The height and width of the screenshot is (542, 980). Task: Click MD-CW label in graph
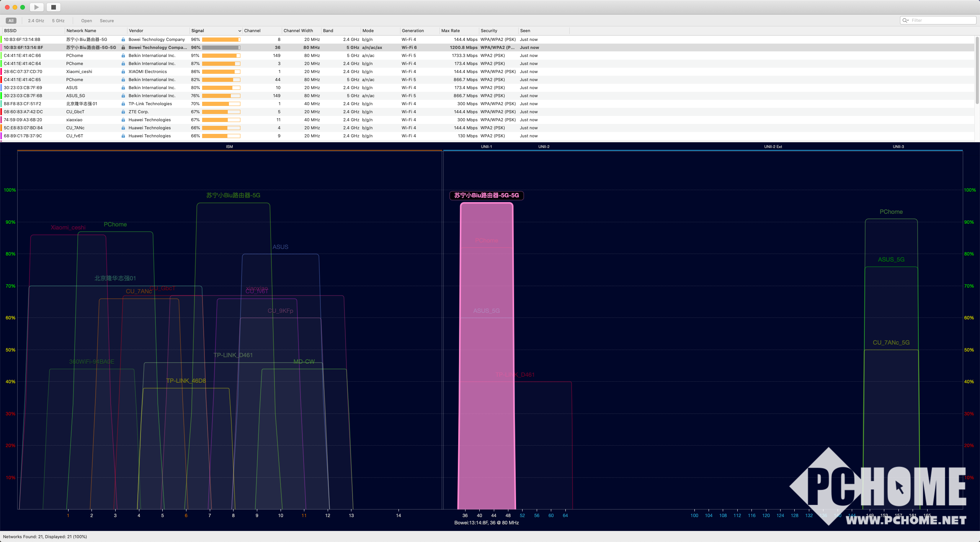(x=304, y=362)
